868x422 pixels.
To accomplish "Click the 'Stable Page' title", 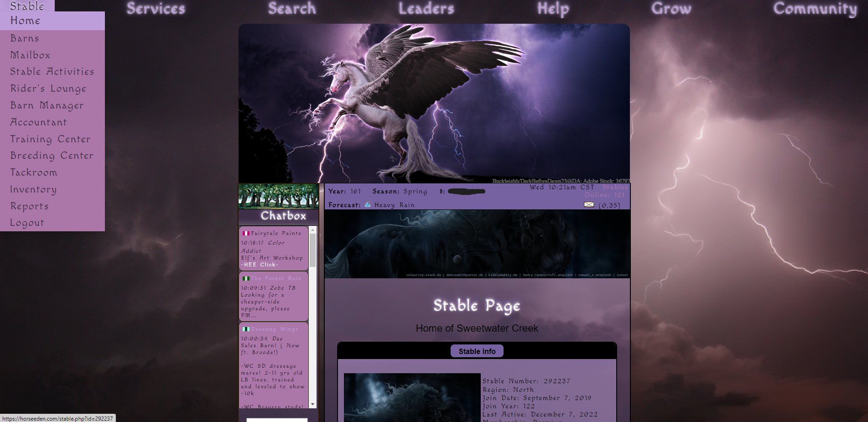I will point(477,306).
